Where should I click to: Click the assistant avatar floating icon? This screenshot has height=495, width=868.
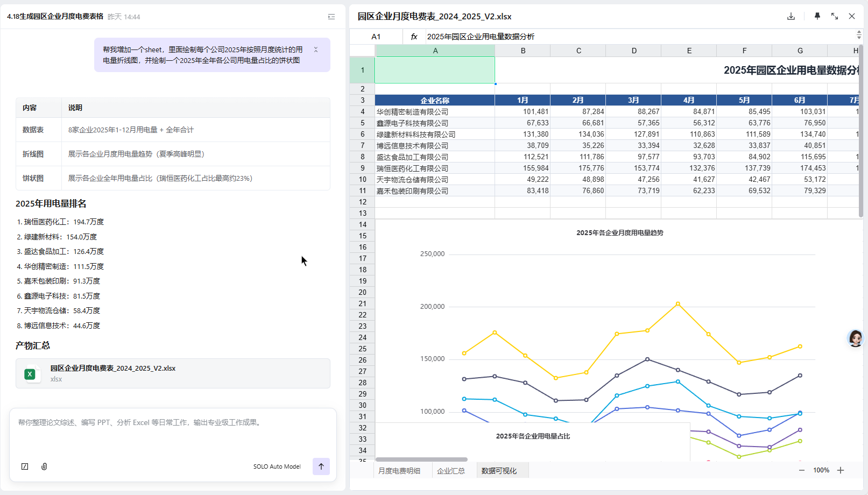855,338
